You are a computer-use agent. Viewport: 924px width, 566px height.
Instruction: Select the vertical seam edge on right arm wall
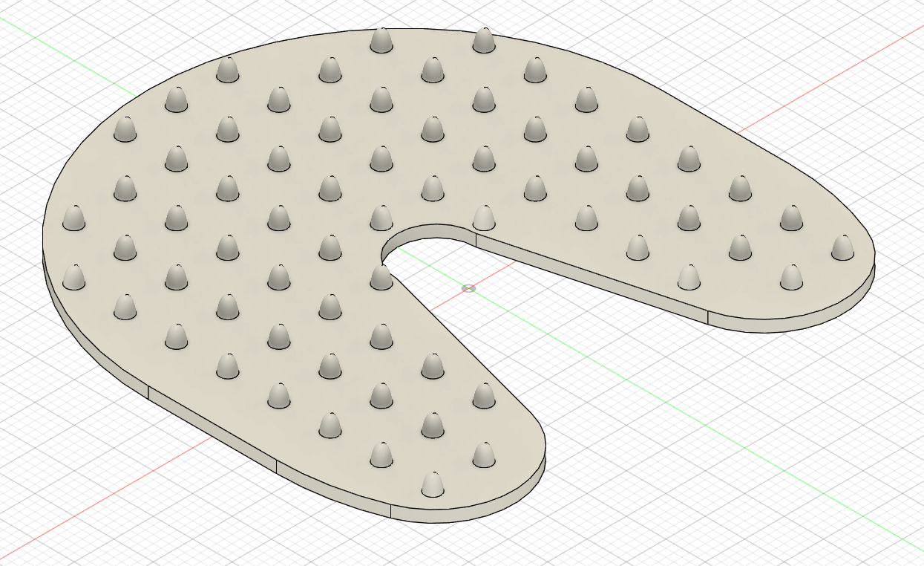[x=708, y=318]
